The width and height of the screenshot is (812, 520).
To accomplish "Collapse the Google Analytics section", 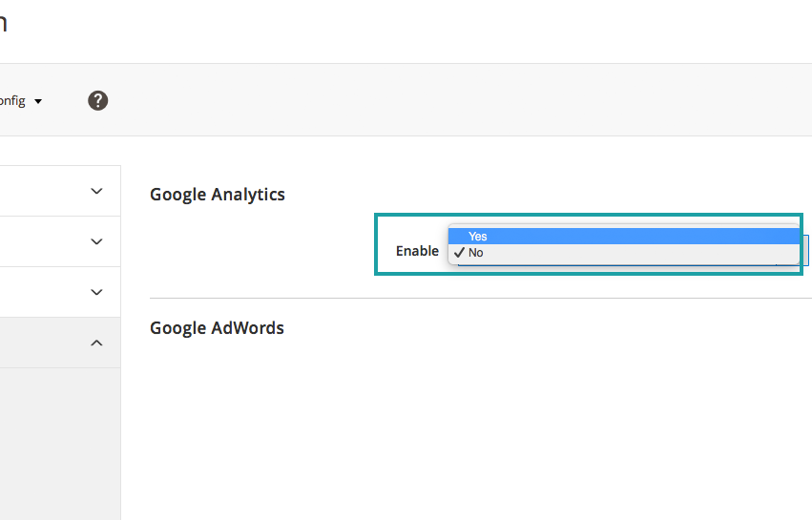I will click(x=218, y=195).
